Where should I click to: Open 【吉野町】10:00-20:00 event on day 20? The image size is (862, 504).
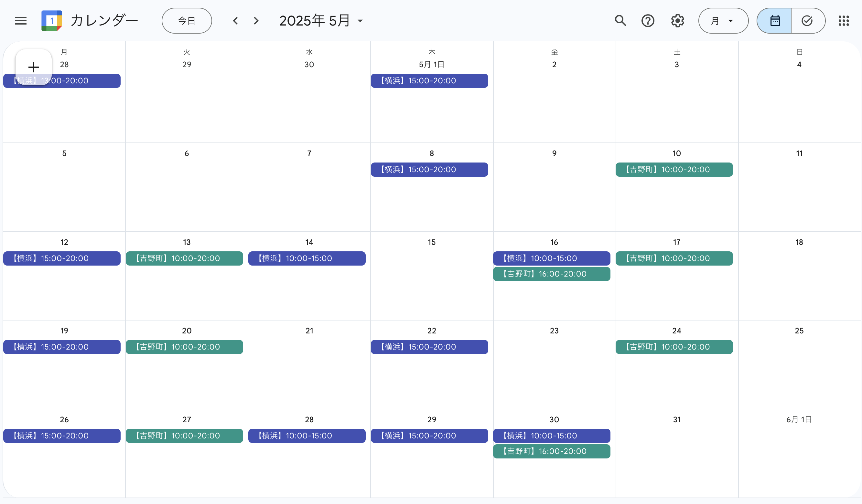pos(184,347)
